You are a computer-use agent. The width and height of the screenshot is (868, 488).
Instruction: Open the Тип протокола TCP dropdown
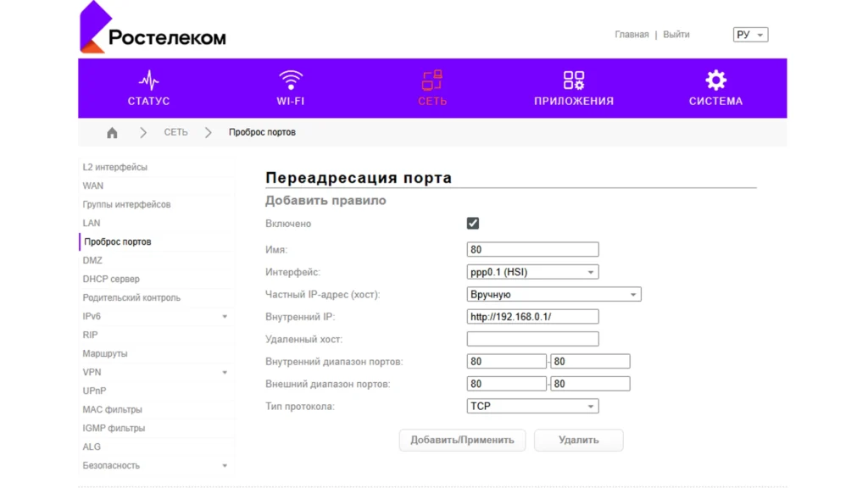[x=532, y=406]
